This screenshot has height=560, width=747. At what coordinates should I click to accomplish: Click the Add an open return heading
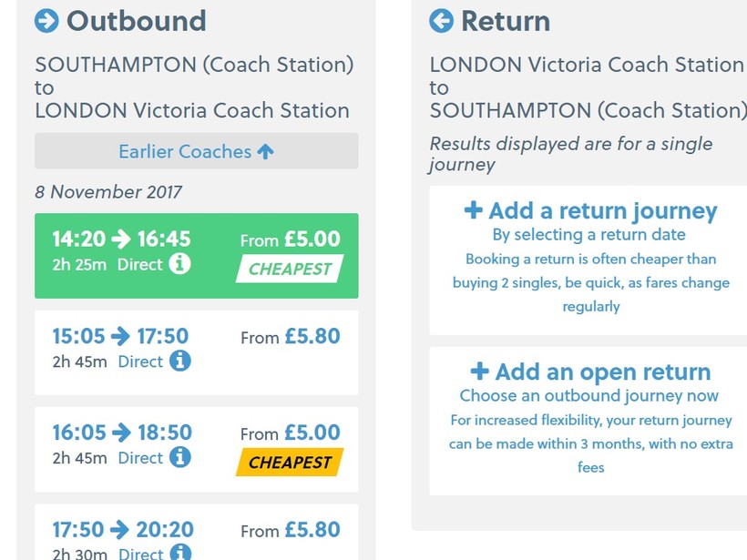pos(602,372)
